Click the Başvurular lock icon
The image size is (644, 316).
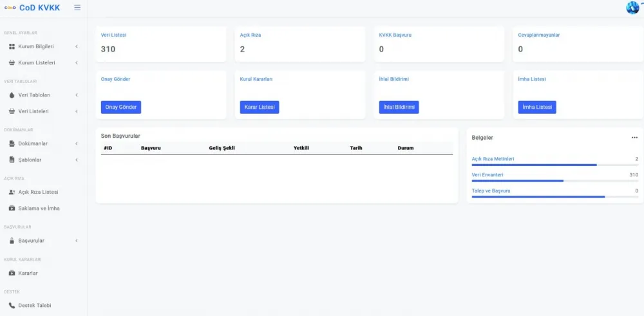click(x=12, y=241)
